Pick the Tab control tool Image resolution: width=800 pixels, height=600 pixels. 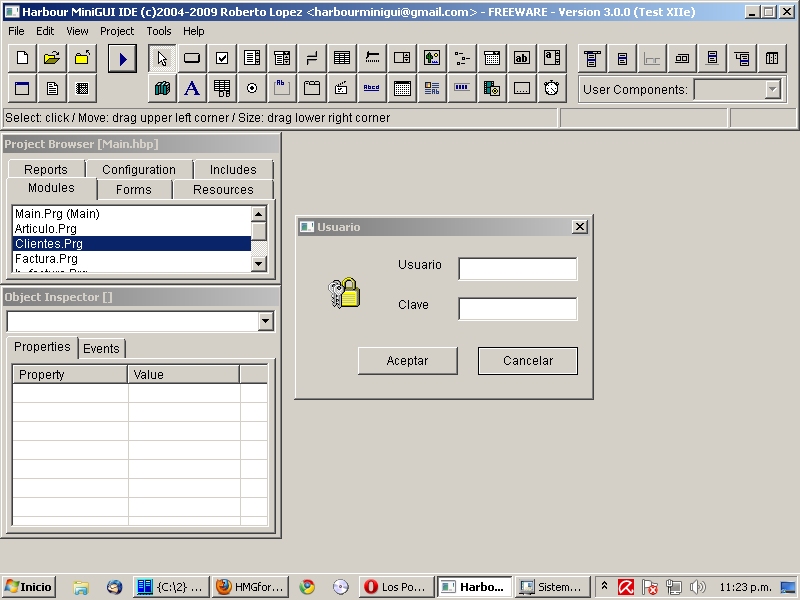(x=312, y=89)
